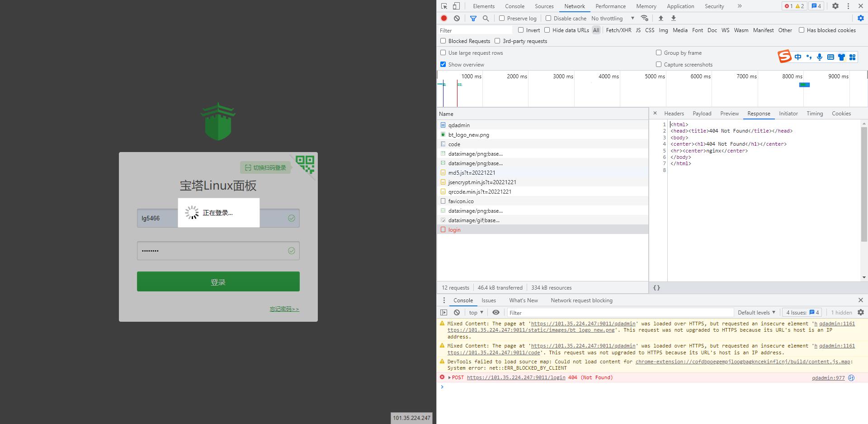Open the top context selector dropdown
Viewport: 868px width, 424px height.
pos(476,313)
